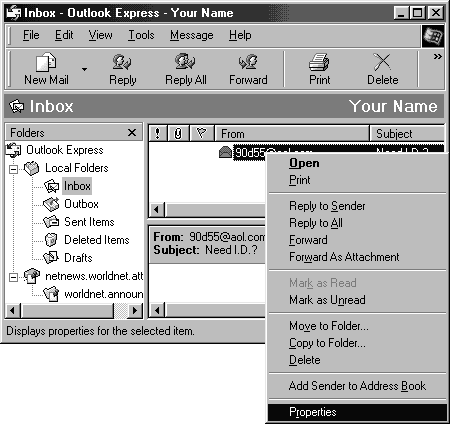Collapse the Local Folders tree
Screen dimensions: 450x424
pos(13,169)
